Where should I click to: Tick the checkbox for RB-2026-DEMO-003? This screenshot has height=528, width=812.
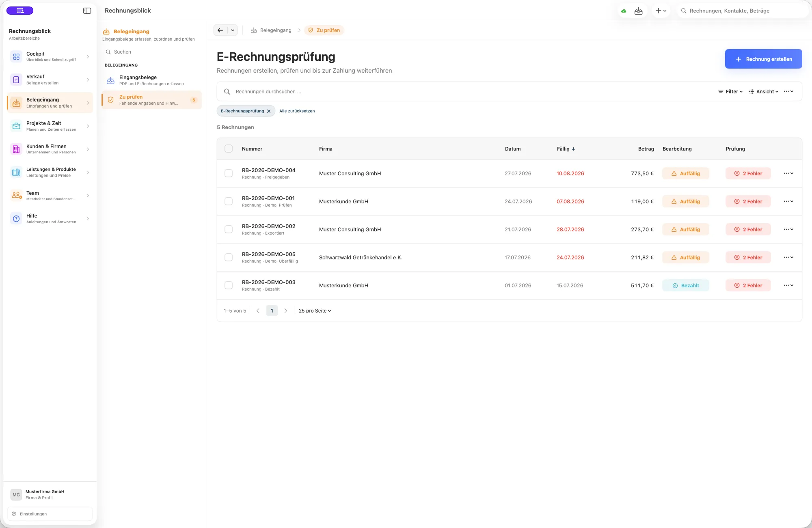tap(229, 285)
